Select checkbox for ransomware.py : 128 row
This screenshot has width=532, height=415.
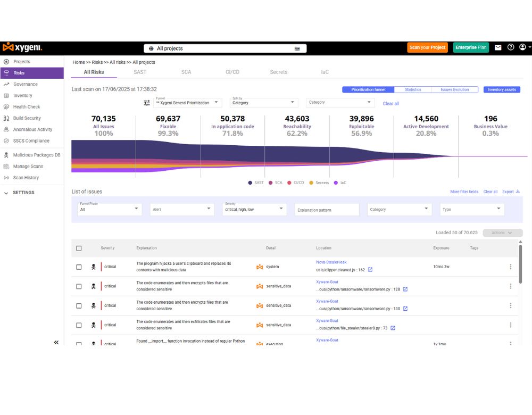(79, 286)
